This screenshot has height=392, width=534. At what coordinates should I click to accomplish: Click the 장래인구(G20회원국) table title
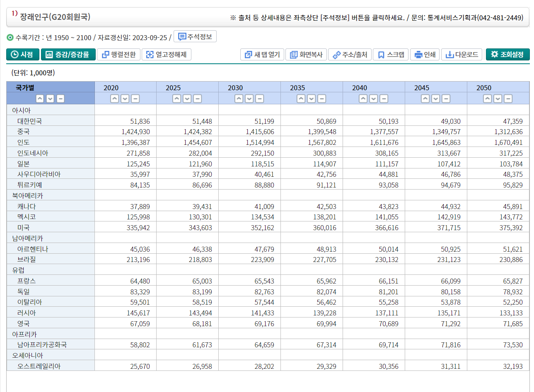click(x=55, y=17)
